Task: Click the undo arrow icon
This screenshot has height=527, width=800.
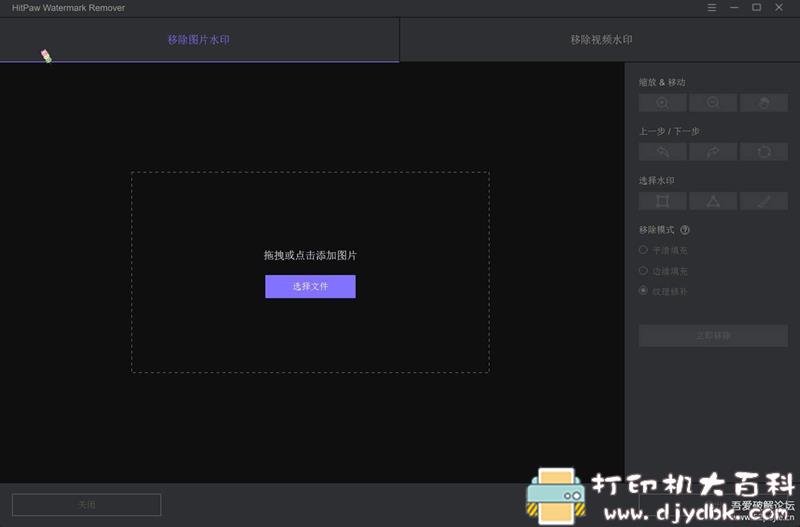Action: point(662,152)
